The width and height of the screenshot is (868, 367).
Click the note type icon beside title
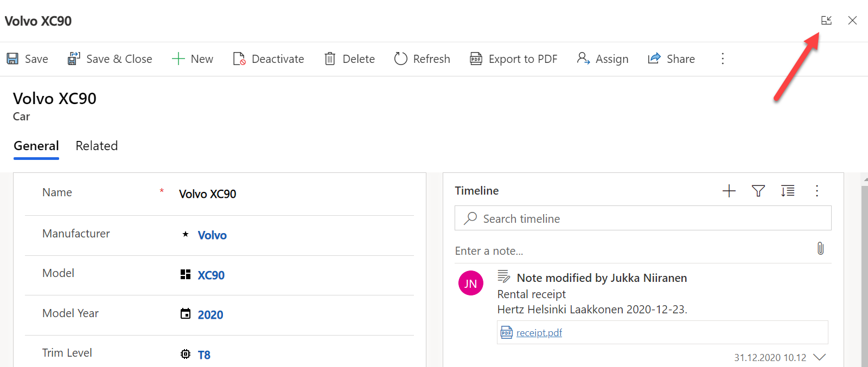point(504,277)
